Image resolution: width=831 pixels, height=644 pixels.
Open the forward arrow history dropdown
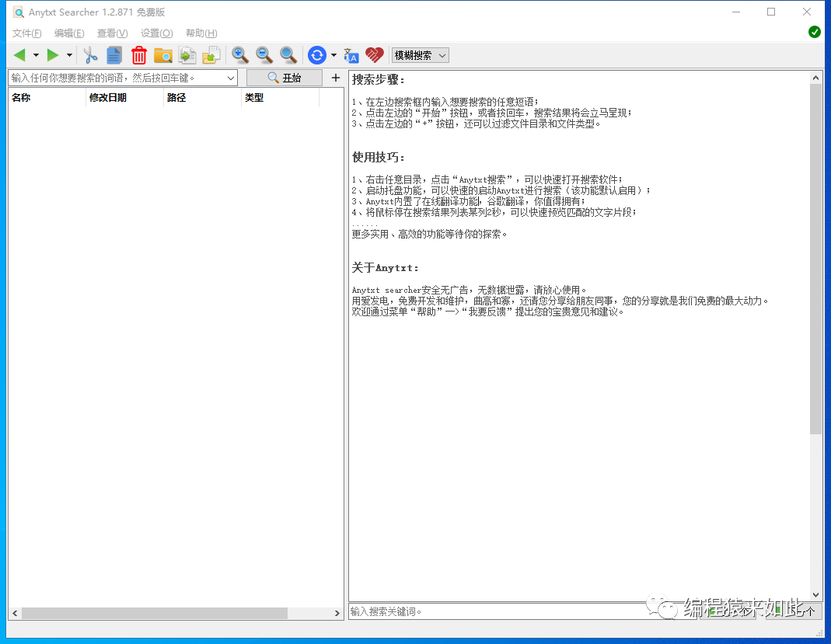(69, 55)
